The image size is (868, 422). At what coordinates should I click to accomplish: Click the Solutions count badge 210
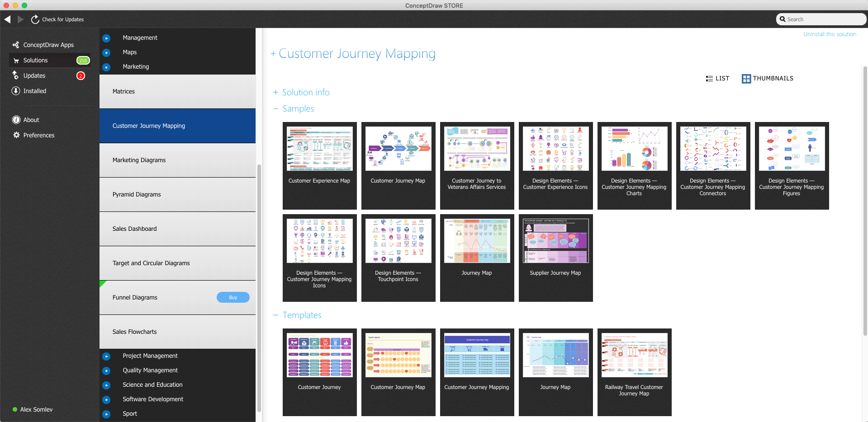click(83, 60)
